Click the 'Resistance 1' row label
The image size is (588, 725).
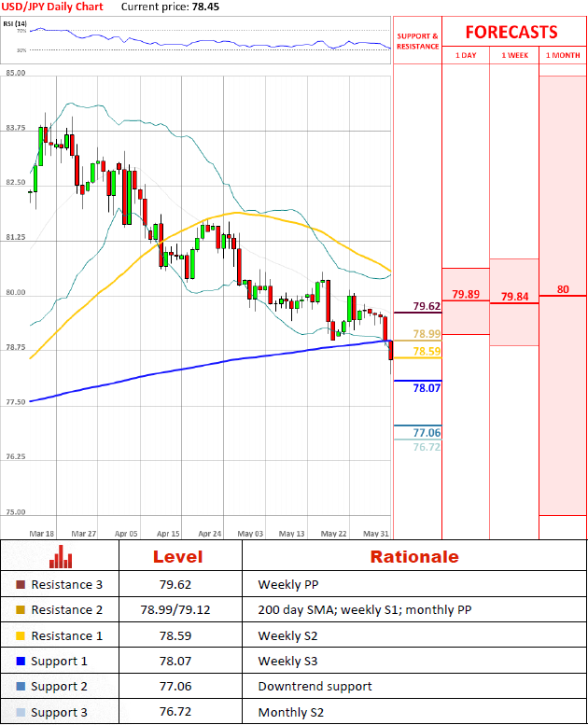tap(66, 635)
